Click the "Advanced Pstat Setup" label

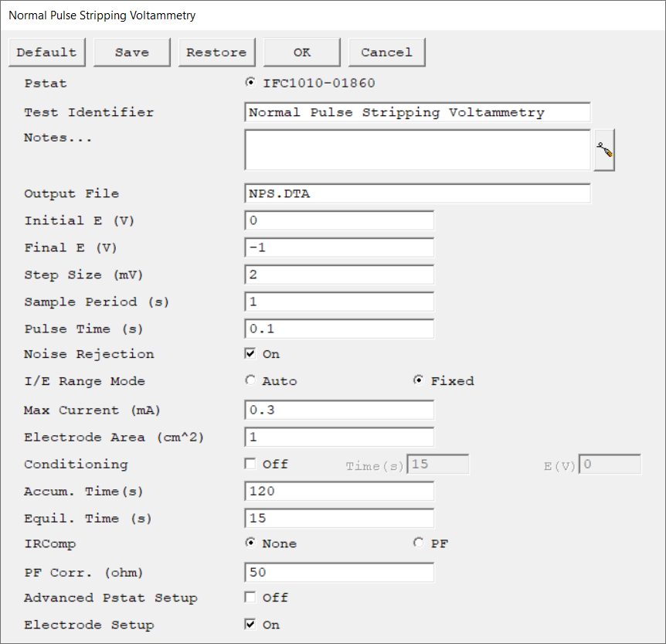click(x=110, y=598)
